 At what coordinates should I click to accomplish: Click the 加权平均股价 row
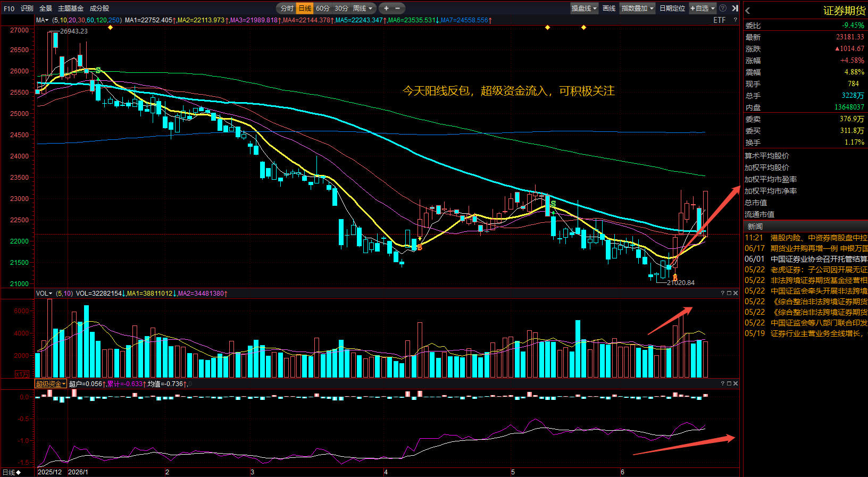tap(806, 168)
